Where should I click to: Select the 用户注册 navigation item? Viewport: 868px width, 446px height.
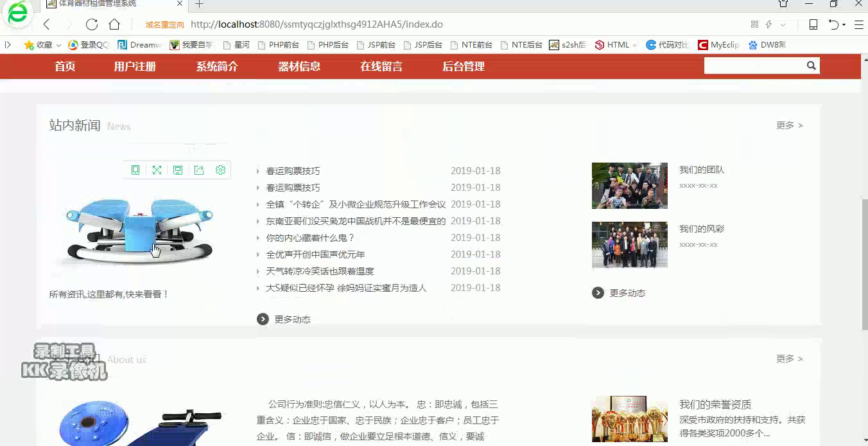coord(135,66)
